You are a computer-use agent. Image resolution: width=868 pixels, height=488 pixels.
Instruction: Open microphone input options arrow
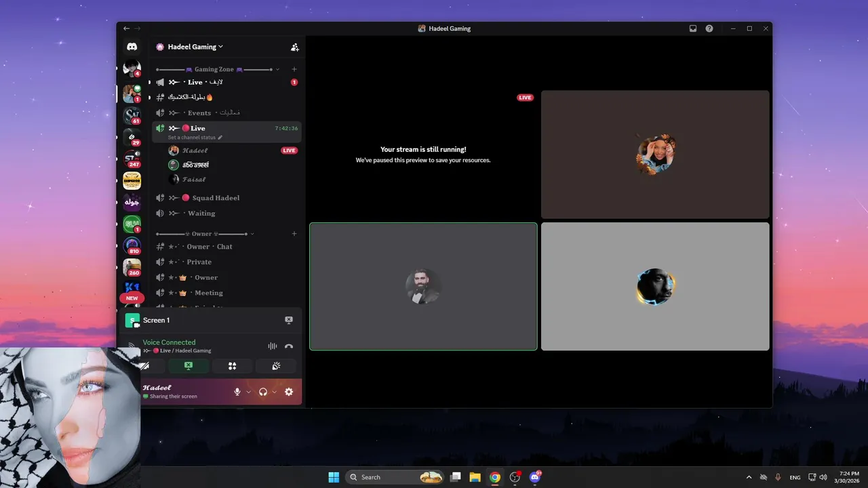(248, 392)
